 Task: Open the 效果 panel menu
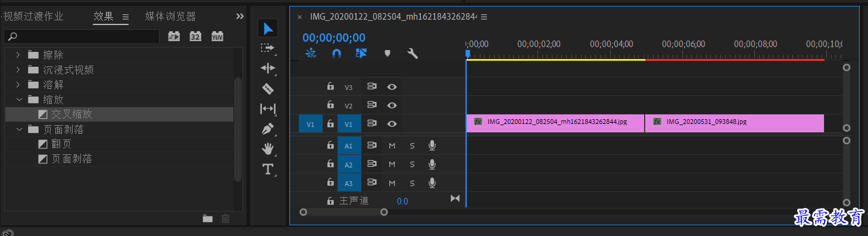pos(126,17)
